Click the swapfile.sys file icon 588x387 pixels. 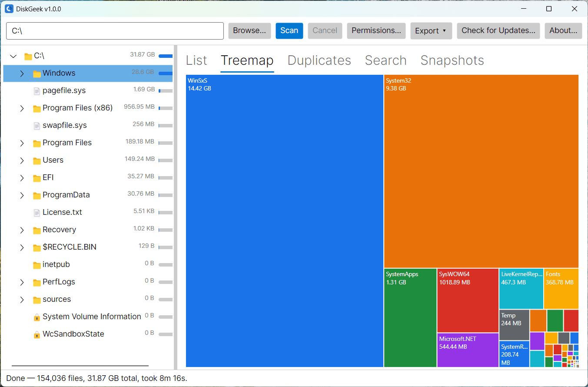click(37, 125)
